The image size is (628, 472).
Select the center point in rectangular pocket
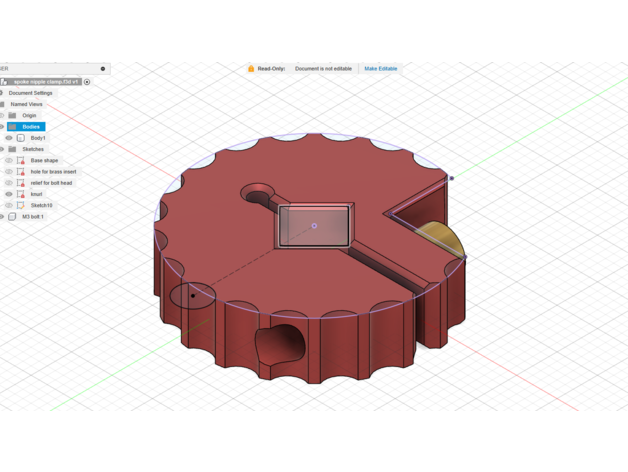click(314, 226)
